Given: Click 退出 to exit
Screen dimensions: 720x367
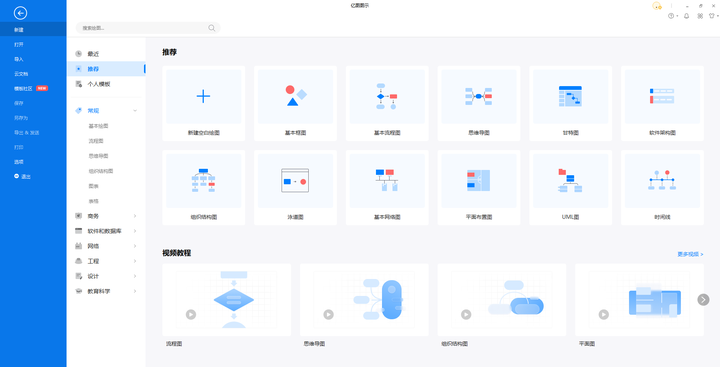Looking at the screenshot, I should click(x=26, y=176).
